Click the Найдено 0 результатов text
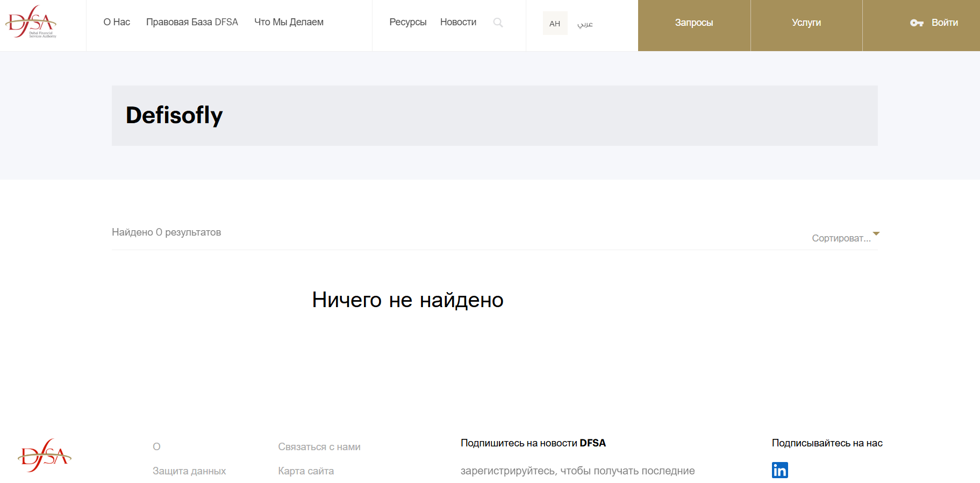Image resolution: width=980 pixels, height=483 pixels. point(166,232)
